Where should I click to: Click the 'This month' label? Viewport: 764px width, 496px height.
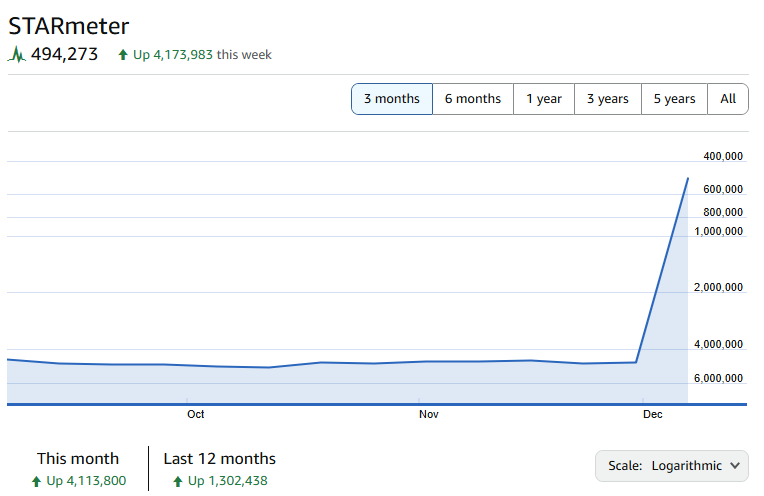(x=78, y=458)
